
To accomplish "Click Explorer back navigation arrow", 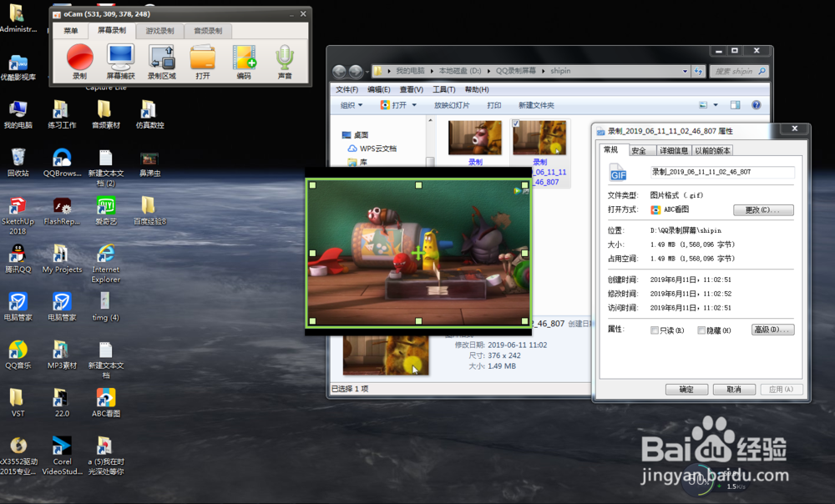I will click(x=339, y=71).
